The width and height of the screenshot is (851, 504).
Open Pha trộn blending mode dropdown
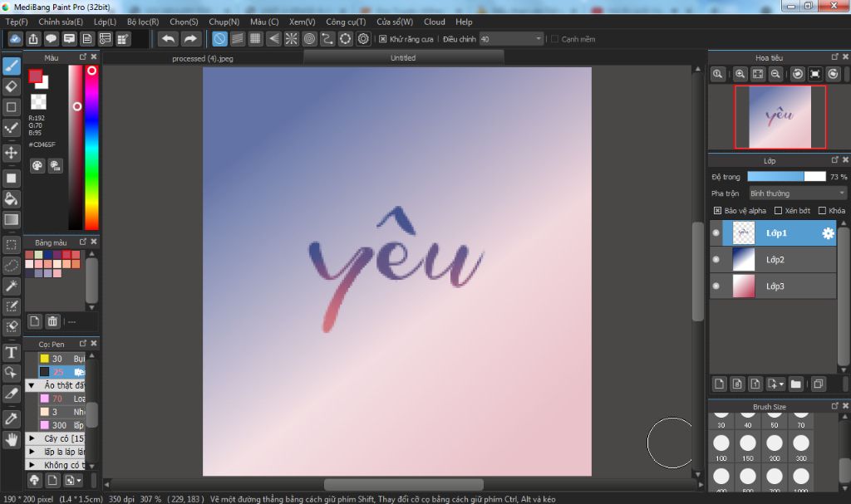pos(797,193)
